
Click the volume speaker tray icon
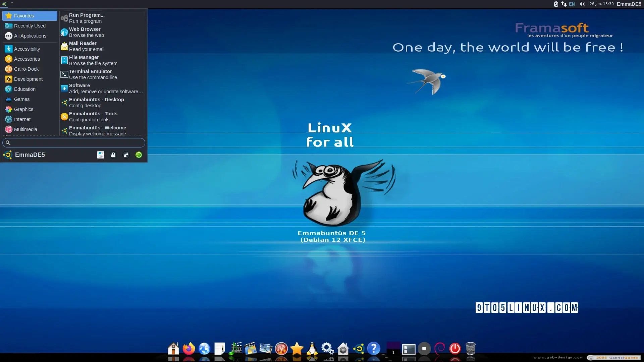click(x=582, y=4)
